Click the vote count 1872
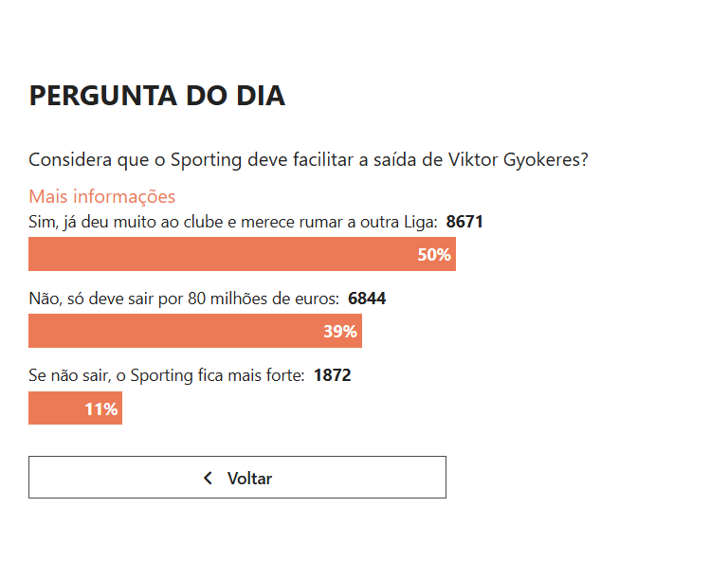The height and width of the screenshot is (562, 728). 333,375
